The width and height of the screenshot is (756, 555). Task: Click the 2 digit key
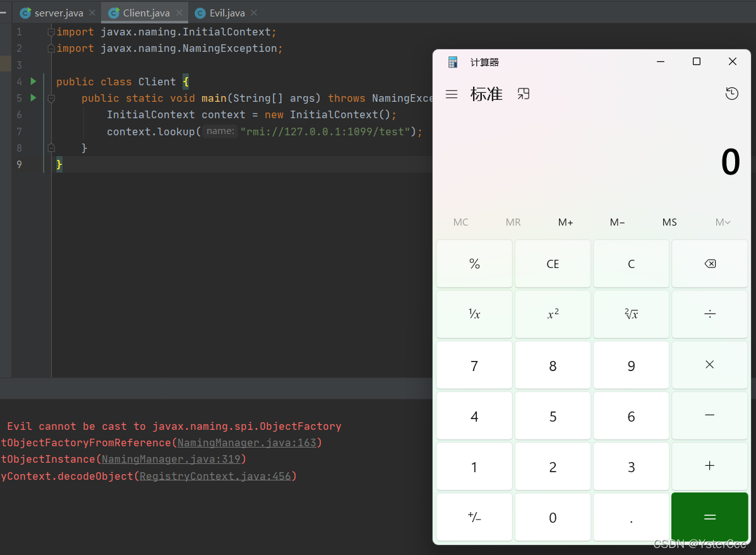click(553, 467)
